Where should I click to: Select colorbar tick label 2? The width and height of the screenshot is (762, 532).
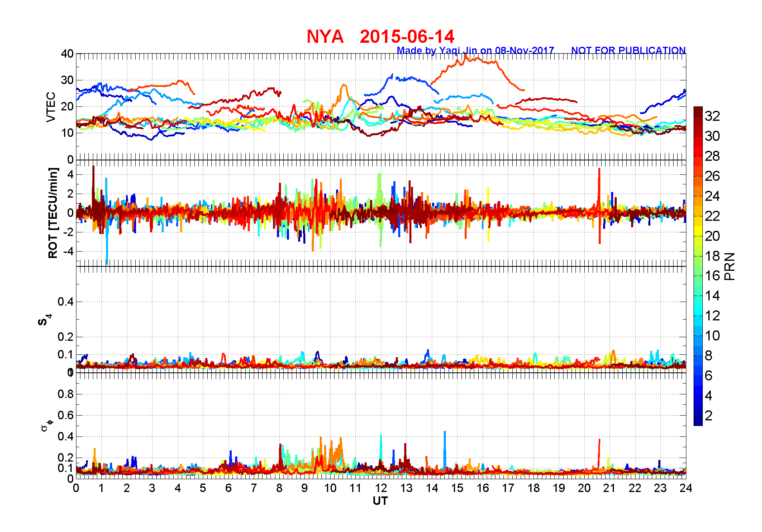[709, 416]
